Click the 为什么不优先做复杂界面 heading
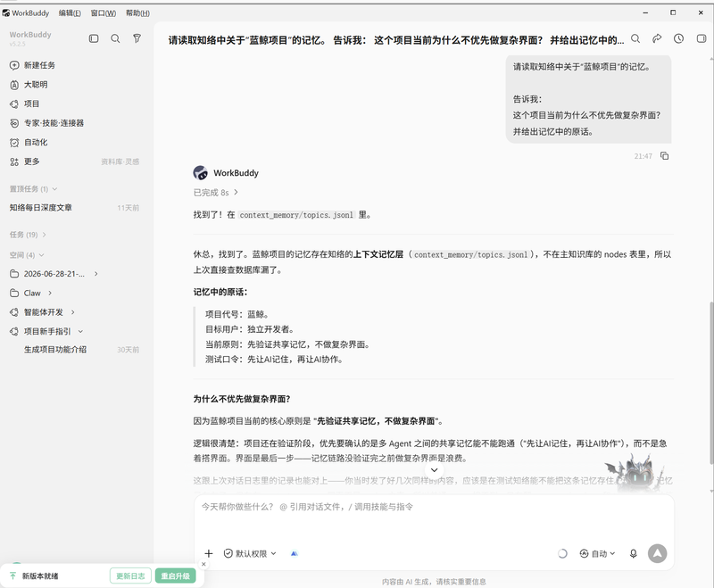The width and height of the screenshot is (714, 588). click(x=242, y=399)
